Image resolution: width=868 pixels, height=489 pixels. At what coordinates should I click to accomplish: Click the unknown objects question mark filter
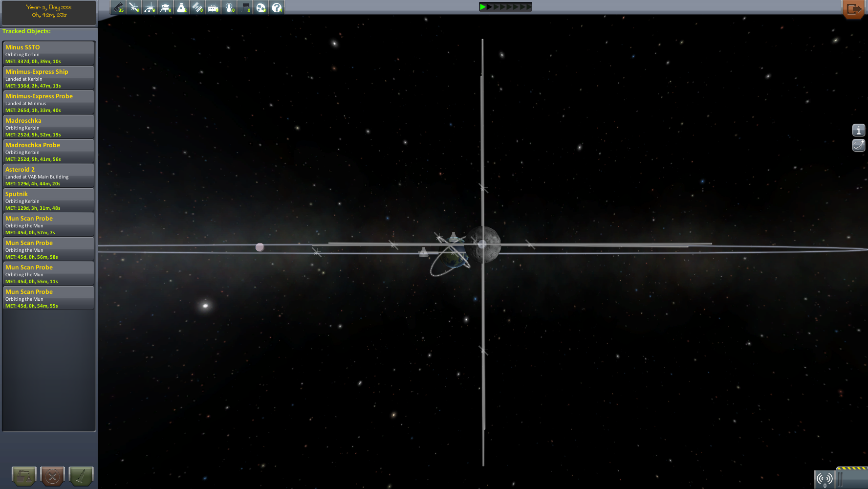(x=277, y=7)
